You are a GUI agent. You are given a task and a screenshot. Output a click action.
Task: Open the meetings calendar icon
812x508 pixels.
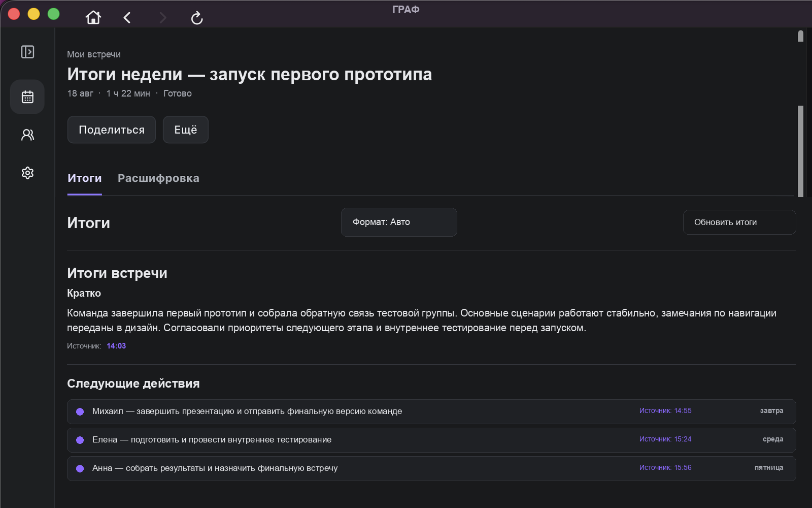coord(27,97)
